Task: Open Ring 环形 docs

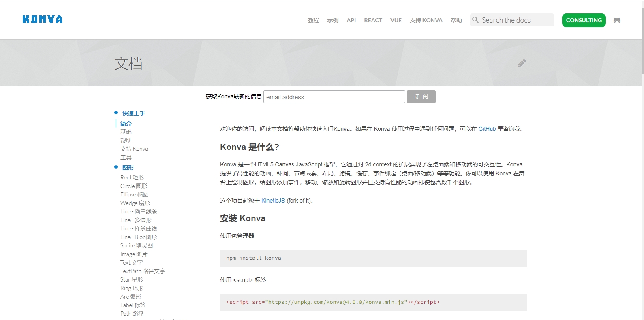Action: tap(132, 288)
